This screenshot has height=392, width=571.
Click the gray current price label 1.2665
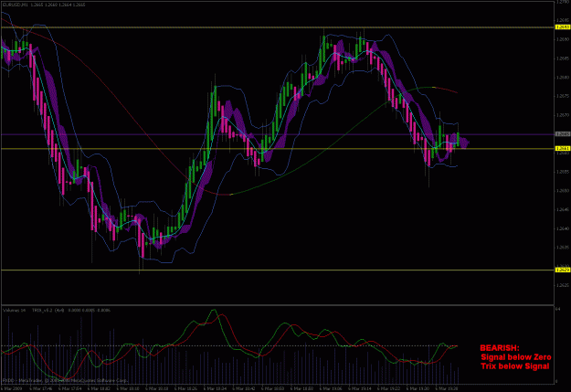(563, 134)
